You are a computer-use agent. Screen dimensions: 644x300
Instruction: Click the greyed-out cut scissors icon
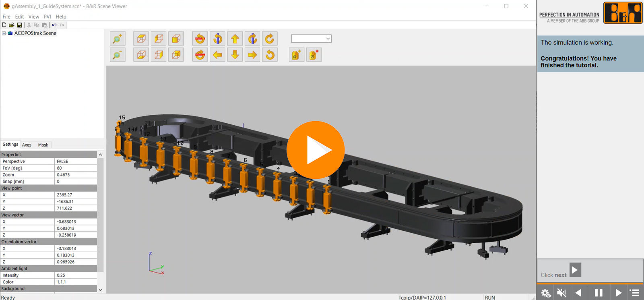[x=29, y=25]
